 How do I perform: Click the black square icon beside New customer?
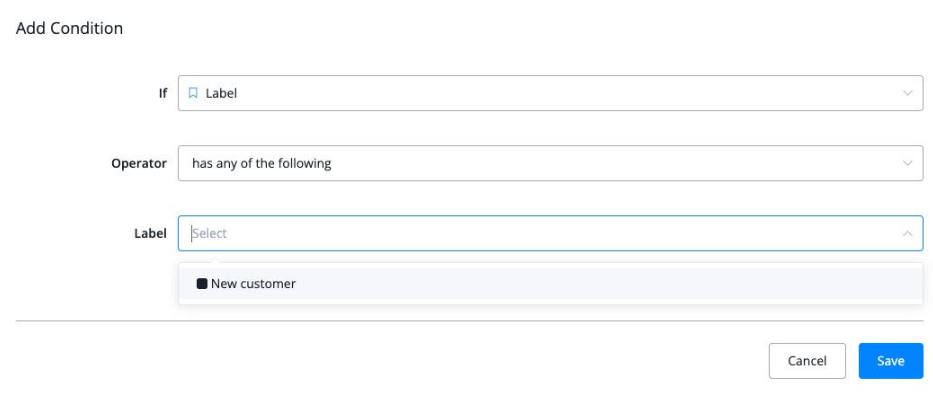202,283
